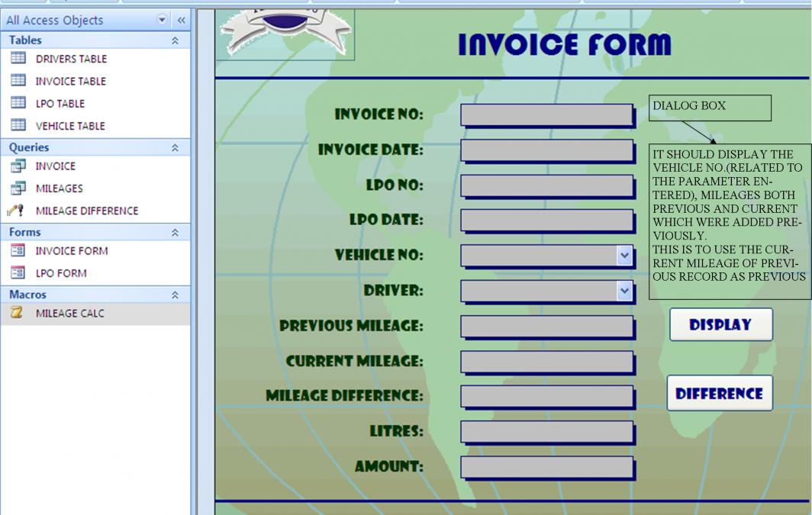Collapse the Forms group
812x515 pixels.
tap(175, 233)
